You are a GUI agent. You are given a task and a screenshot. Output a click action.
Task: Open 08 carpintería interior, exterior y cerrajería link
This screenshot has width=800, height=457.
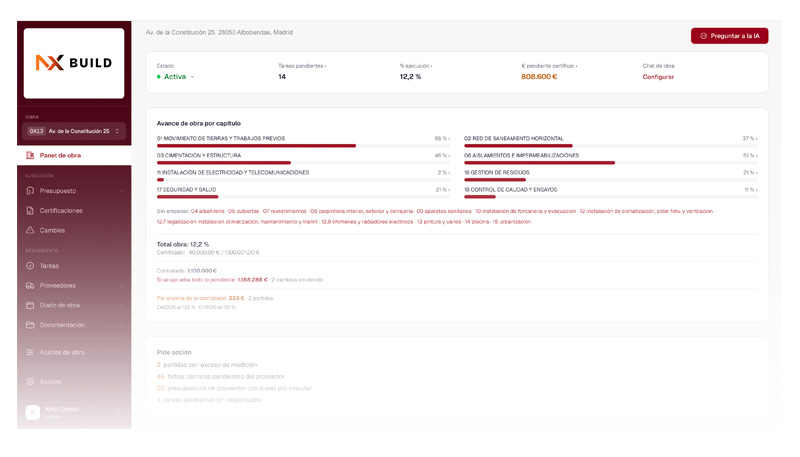(x=361, y=211)
